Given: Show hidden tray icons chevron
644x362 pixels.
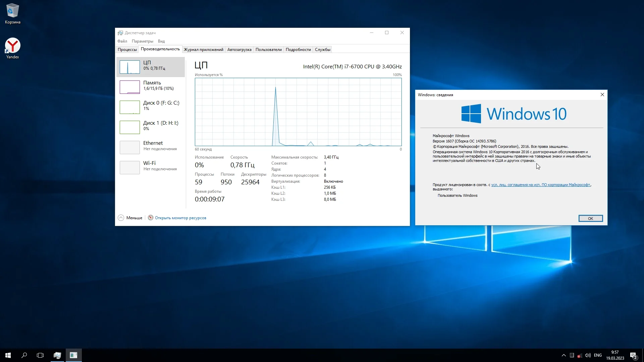Looking at the screenshot, I should [x=563, y=355].
